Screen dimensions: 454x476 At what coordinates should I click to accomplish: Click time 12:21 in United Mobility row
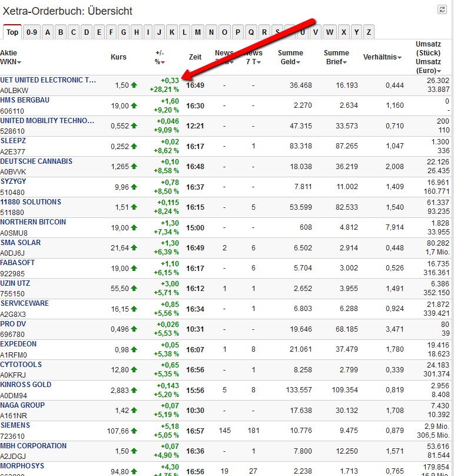pos(195,125)
